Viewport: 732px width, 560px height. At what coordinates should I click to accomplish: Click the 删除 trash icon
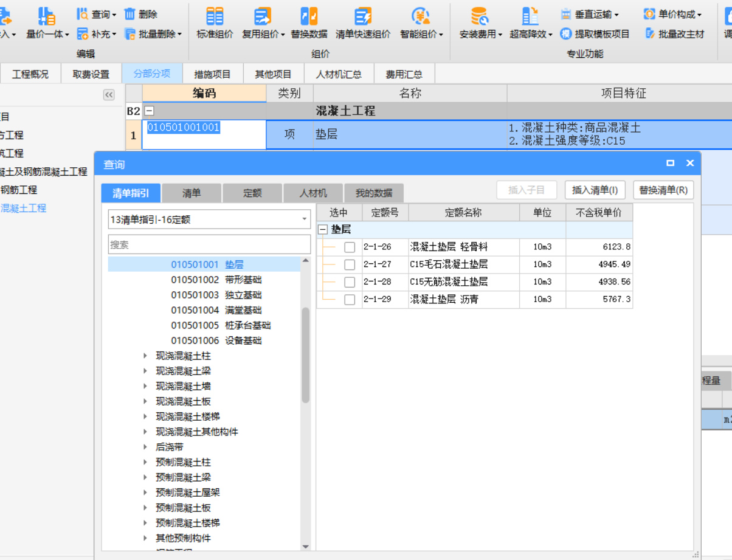(130, 14)
